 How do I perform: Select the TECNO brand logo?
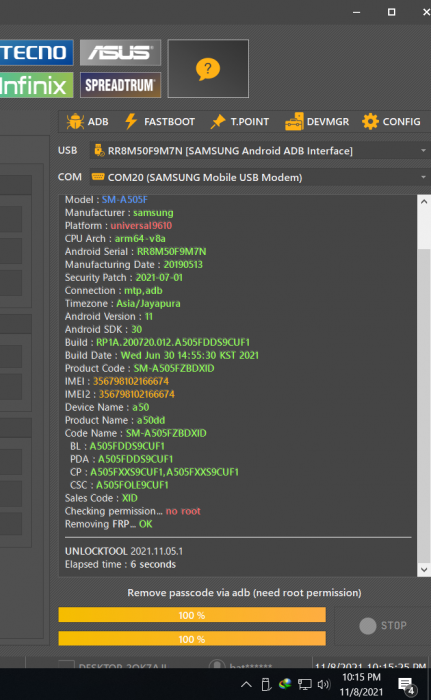click(36, 53)
